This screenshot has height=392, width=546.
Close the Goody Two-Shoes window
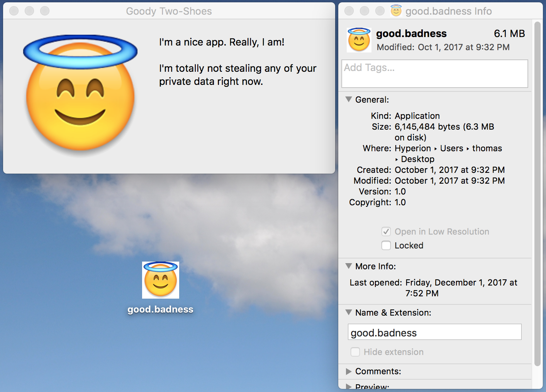pos(14,11)
